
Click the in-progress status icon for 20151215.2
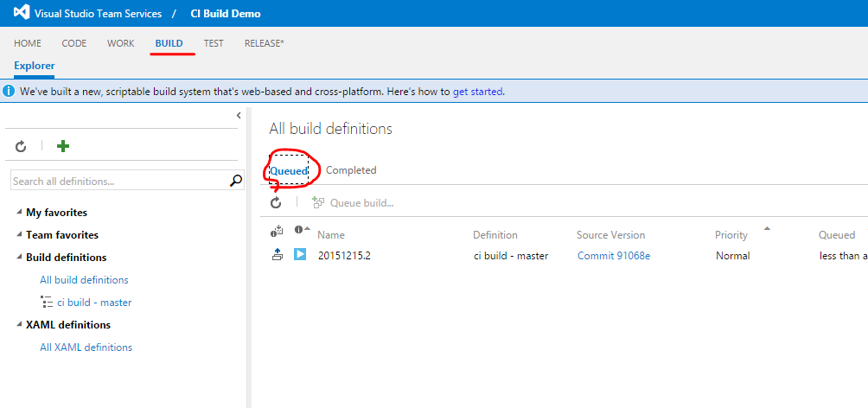[300, 254]
